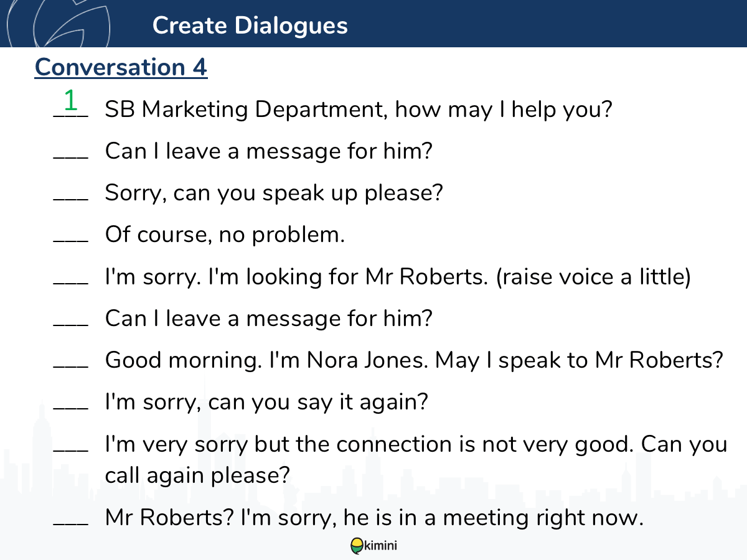Screen dimensions: 747x560
Task: Click blank before "can you say it again"
Action: tap(70, 408)
